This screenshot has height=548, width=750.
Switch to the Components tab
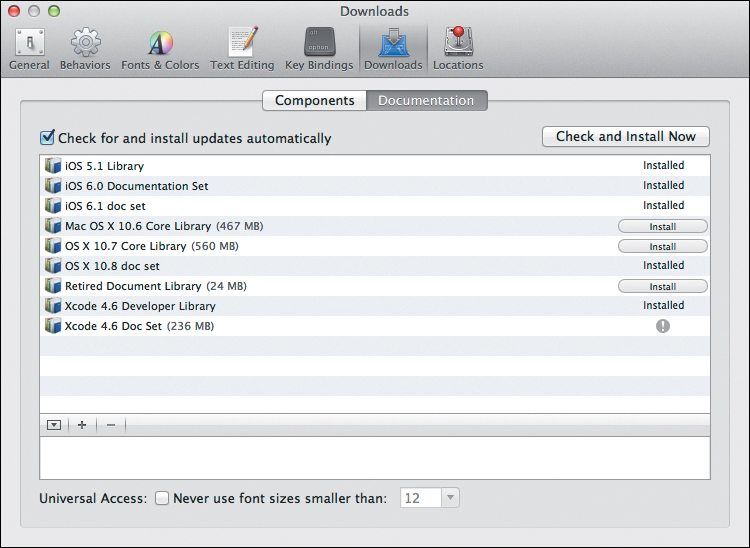[315, 100]
